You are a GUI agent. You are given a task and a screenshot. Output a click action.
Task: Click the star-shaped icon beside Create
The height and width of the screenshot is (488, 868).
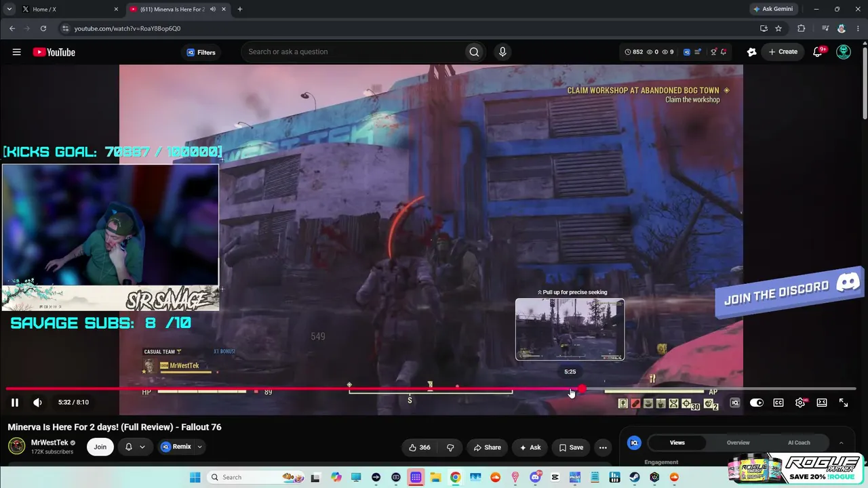[751, 52]
